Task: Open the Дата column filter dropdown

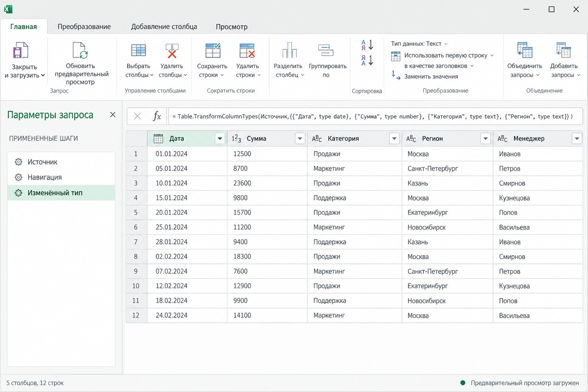Action: coord(220,139)
